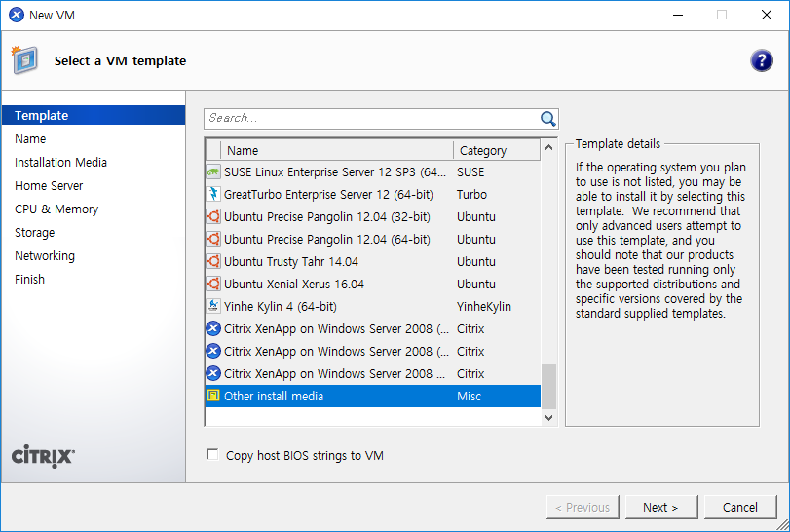790x532 pixels.
Task: Click the Misc category cell
Action: [470, 396]
